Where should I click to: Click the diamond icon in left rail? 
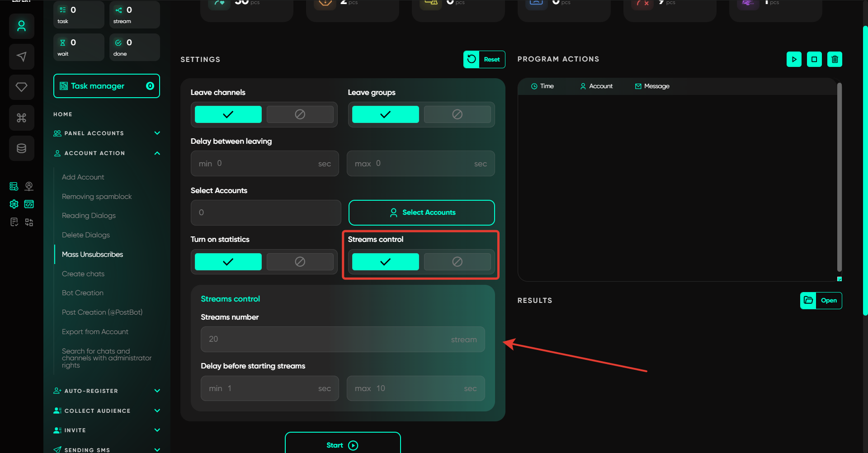22,87
